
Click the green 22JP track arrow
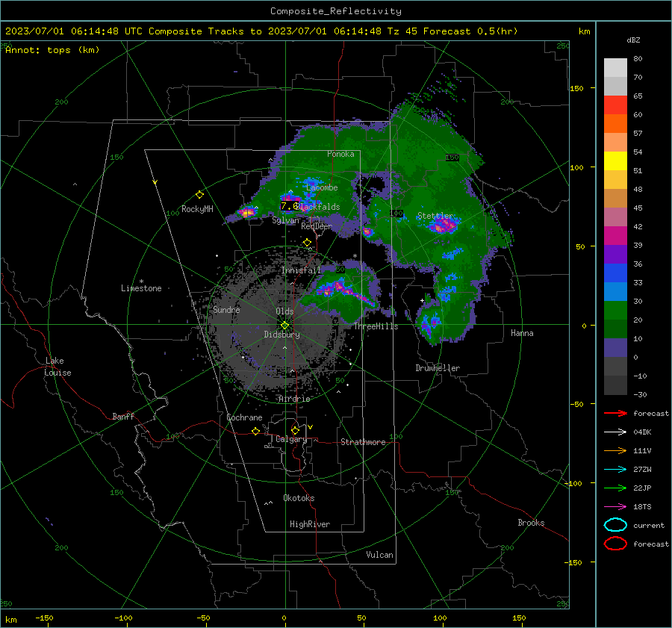615,488
